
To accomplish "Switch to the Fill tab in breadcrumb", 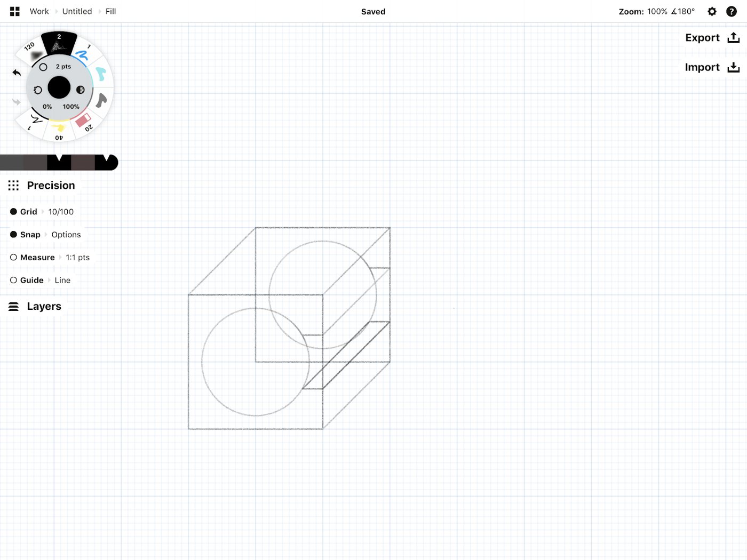I will click(110, 11).
